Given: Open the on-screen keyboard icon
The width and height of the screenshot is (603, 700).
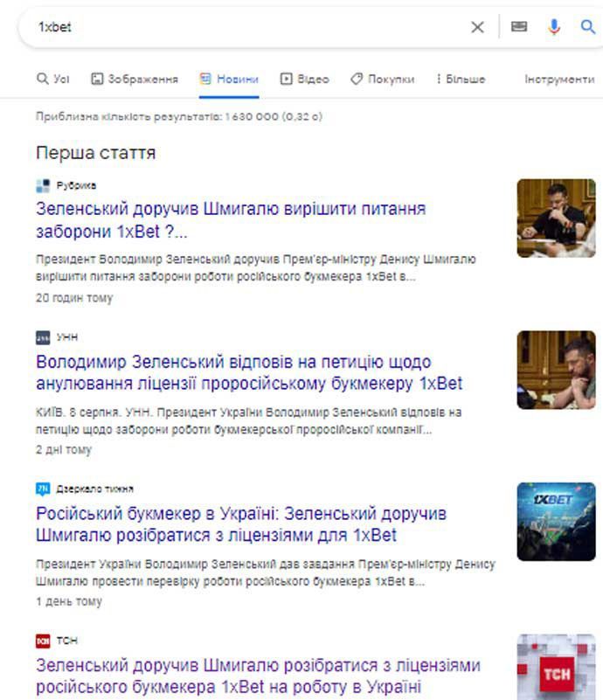Looking at the screenshot, I should [x=518, y=27].
